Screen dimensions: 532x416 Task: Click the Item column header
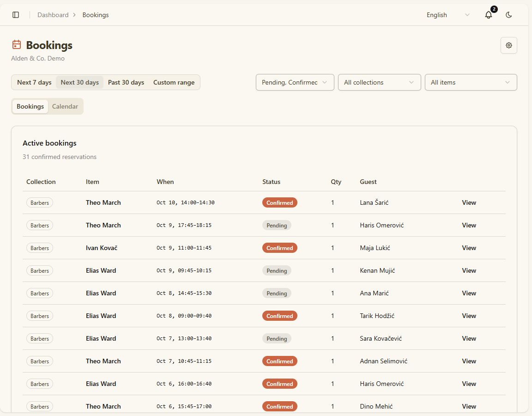click(x=92, y=182)
